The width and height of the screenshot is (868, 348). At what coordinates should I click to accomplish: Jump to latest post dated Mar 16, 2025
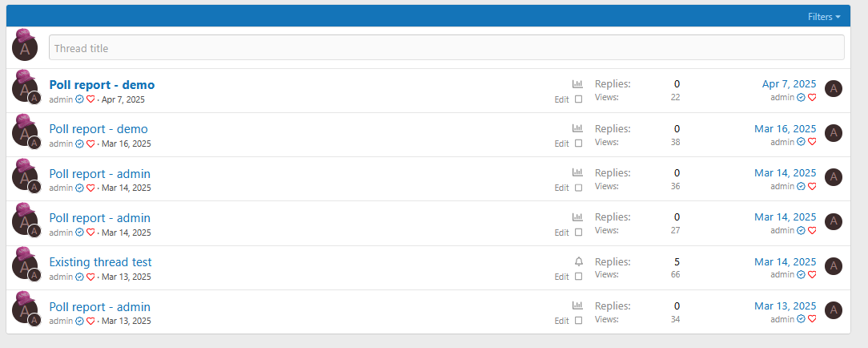[x=785, y=128]
